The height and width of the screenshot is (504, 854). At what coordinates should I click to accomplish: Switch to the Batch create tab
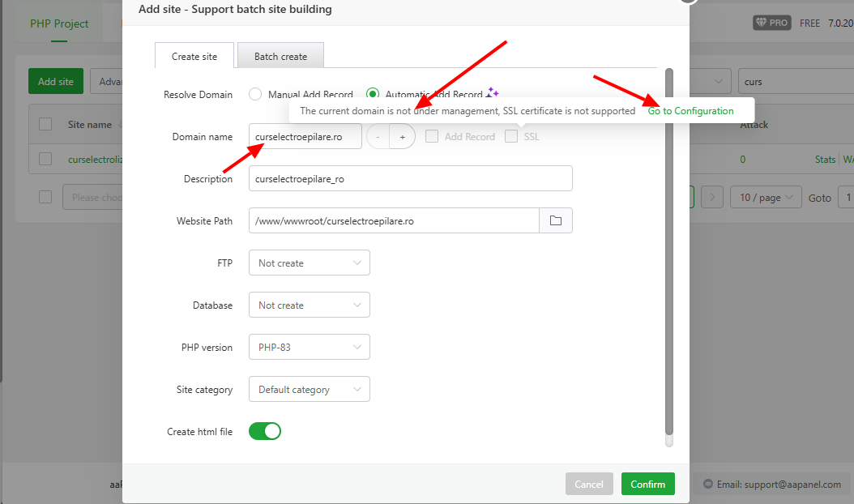(x=280, y=56)
